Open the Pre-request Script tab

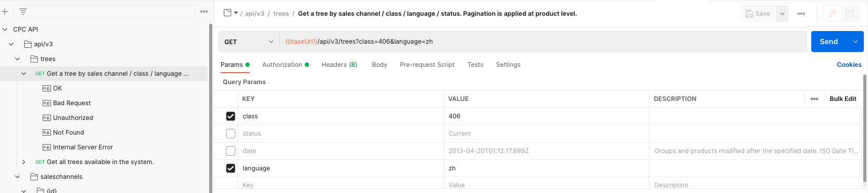(x=427, y=65)
